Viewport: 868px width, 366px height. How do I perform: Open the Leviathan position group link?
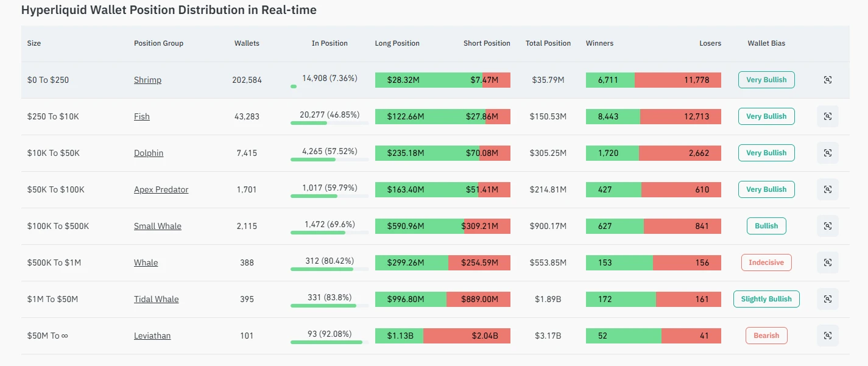coord(152,336)
